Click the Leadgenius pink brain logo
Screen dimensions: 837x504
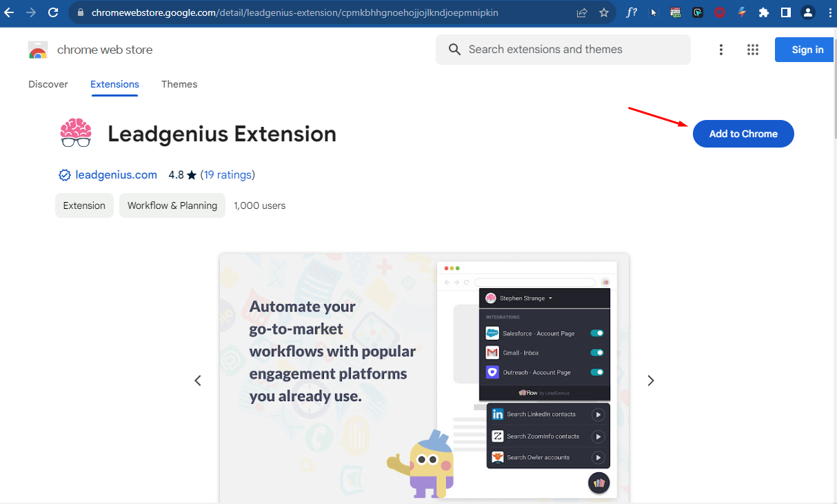76,133
